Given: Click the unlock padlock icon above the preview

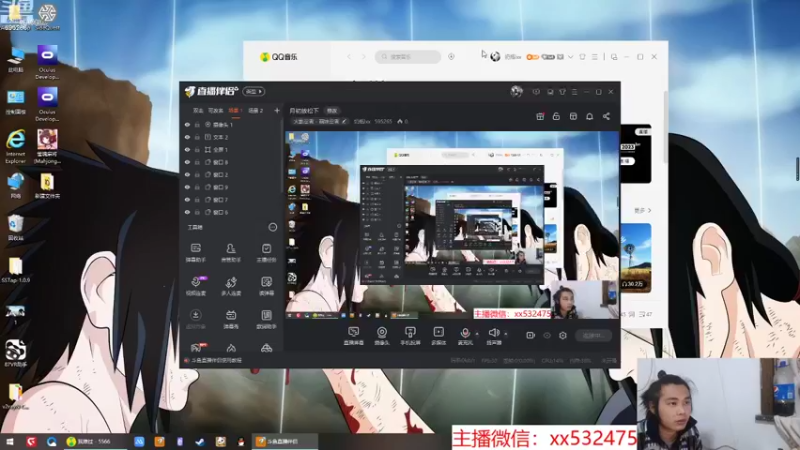Looking at the screenshot, I should [x=556, y=116].
